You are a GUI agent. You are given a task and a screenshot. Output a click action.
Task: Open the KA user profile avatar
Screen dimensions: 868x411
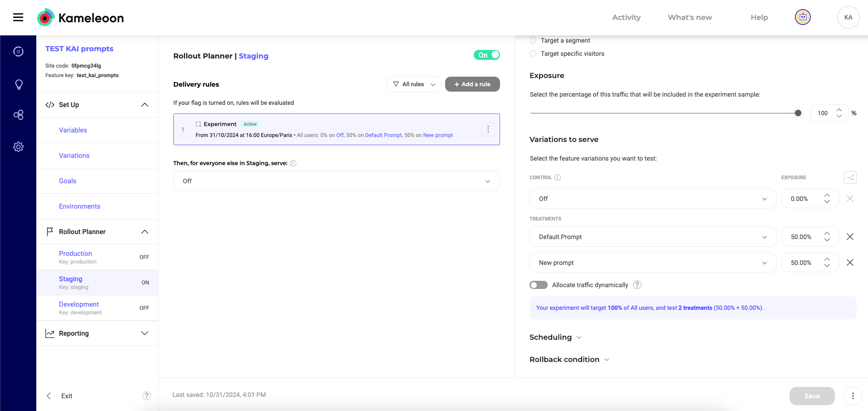pos(848,17)
